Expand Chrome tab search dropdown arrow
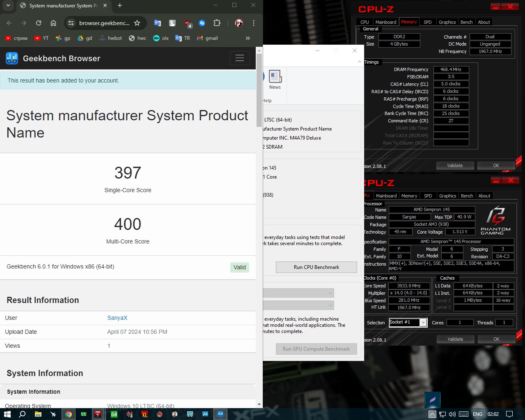This screenshot has width=525, height=420. [x=8, y=5]
